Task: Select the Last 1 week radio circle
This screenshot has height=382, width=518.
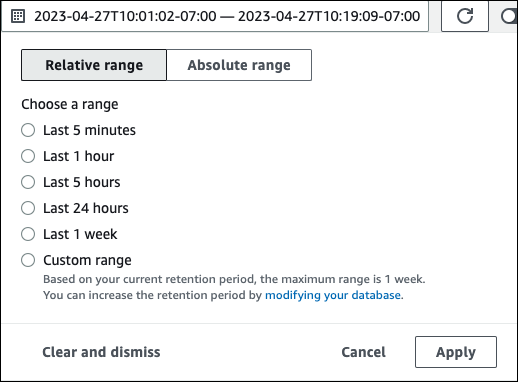Action: [x=28, y=234]
